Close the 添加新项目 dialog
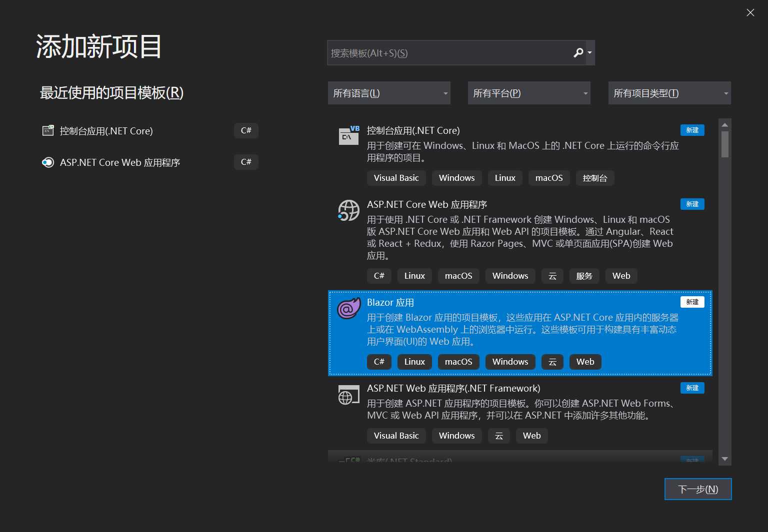 click(x=750, y=12)
